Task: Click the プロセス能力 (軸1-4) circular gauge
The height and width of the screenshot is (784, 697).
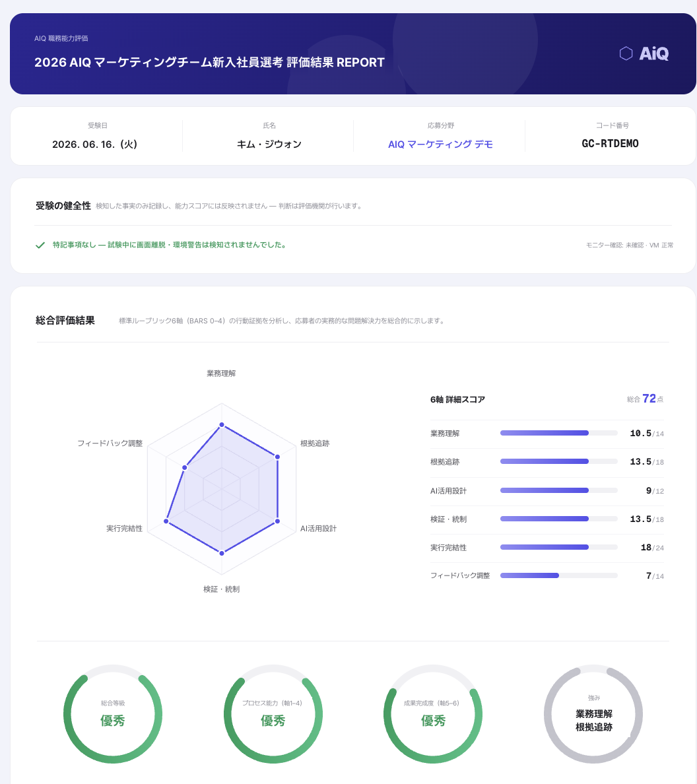Action: [273, 714]
